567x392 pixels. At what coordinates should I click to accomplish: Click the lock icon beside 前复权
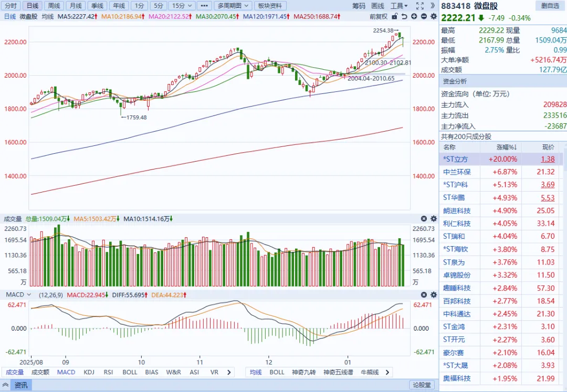click(395, 16)
